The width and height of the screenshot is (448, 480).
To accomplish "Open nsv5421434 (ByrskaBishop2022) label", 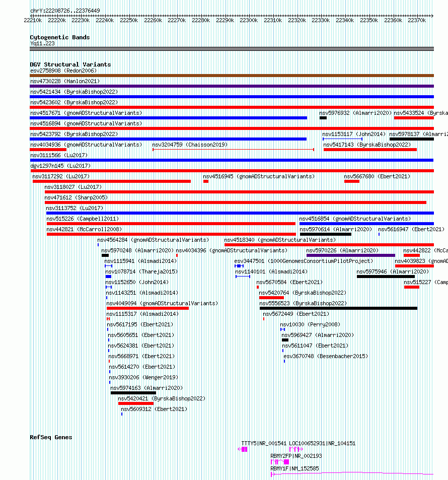I will coord(74,92).
